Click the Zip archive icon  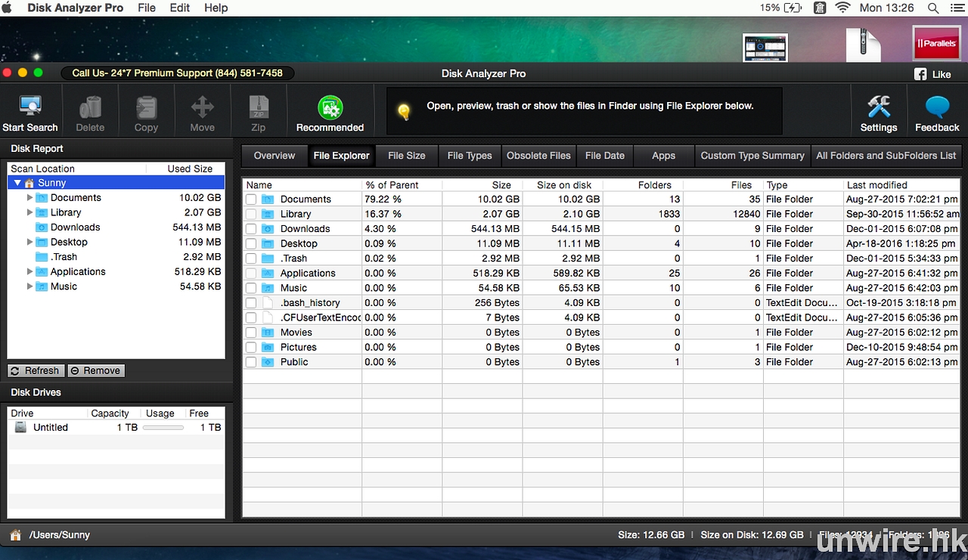pyautogui.click(x=258, y=107)
